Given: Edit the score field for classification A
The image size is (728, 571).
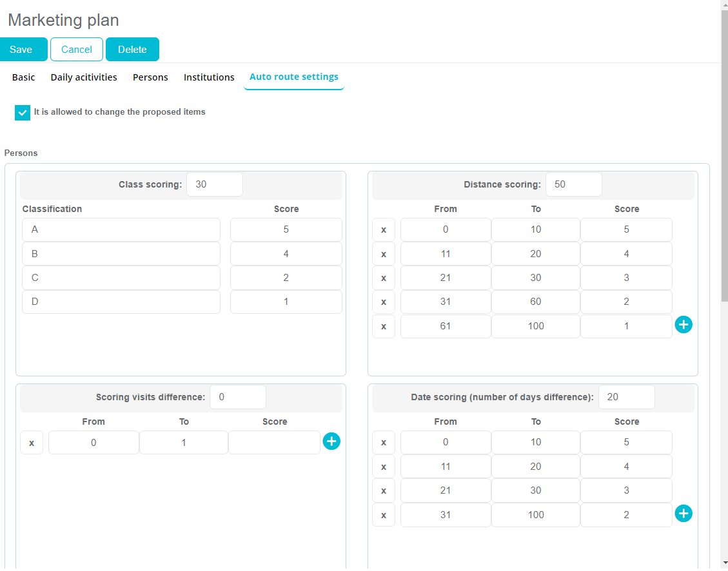Looking at the screenshot, I should [286, 230].
